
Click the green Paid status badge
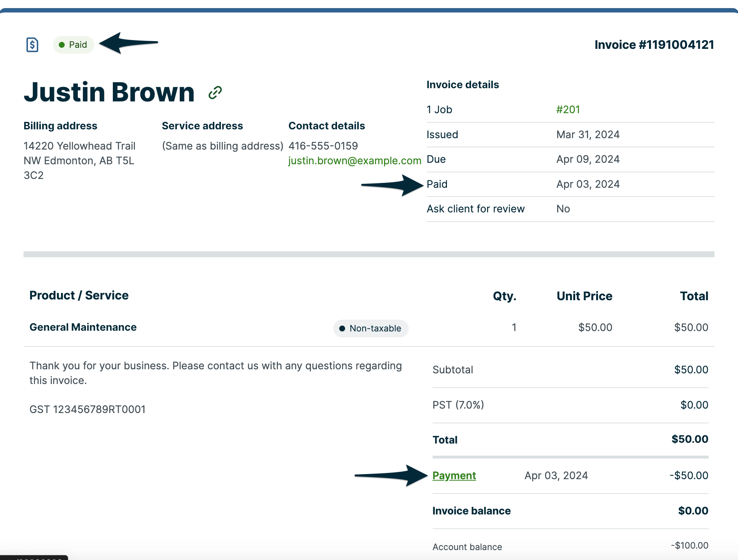click(74, 45)
